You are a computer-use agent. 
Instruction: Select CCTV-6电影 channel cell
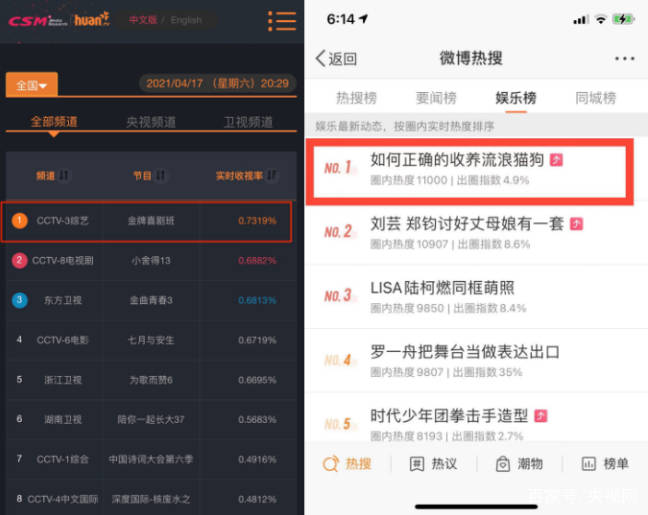(62, 340)
